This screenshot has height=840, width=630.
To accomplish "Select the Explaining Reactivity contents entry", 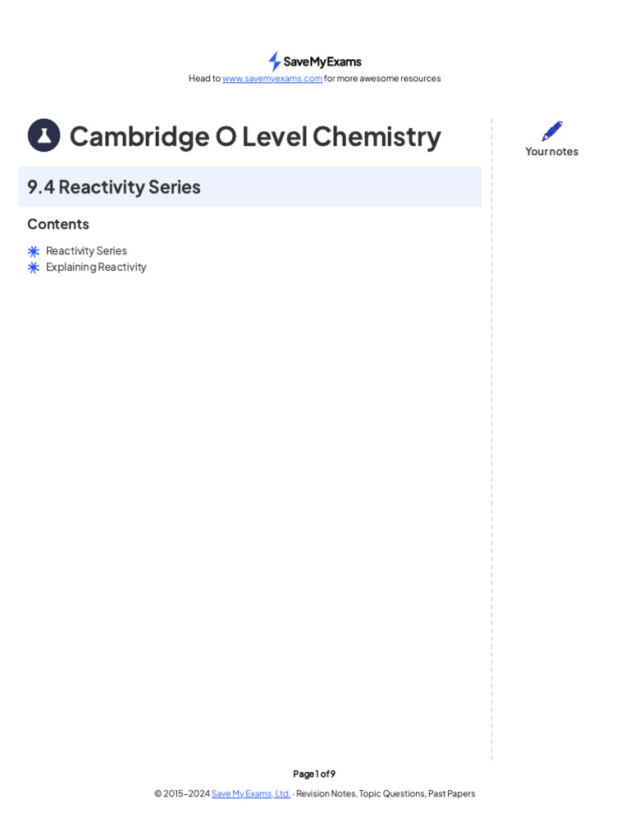I will point(96,267).
